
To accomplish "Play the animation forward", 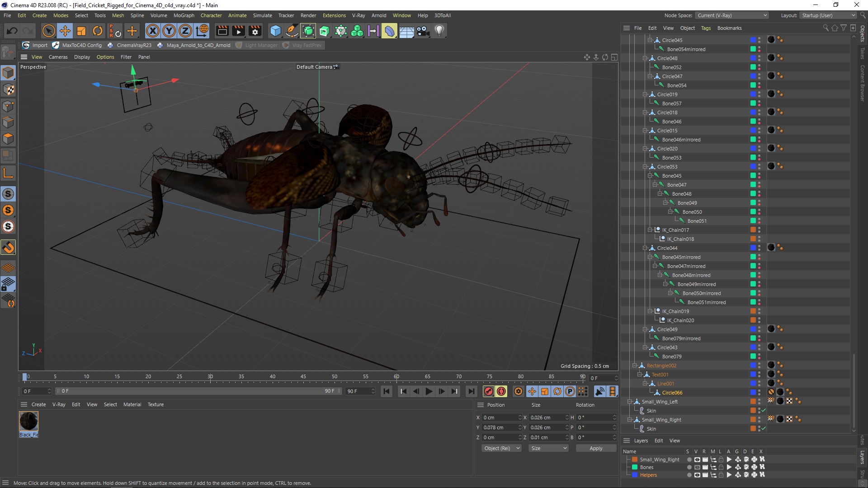I will click(x=429, y=391).
